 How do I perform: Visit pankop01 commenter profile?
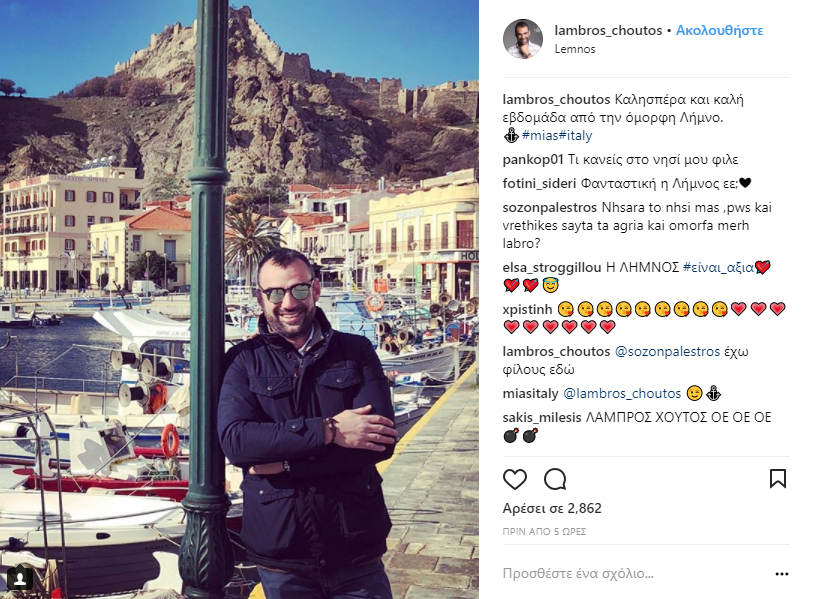(533, 159)
